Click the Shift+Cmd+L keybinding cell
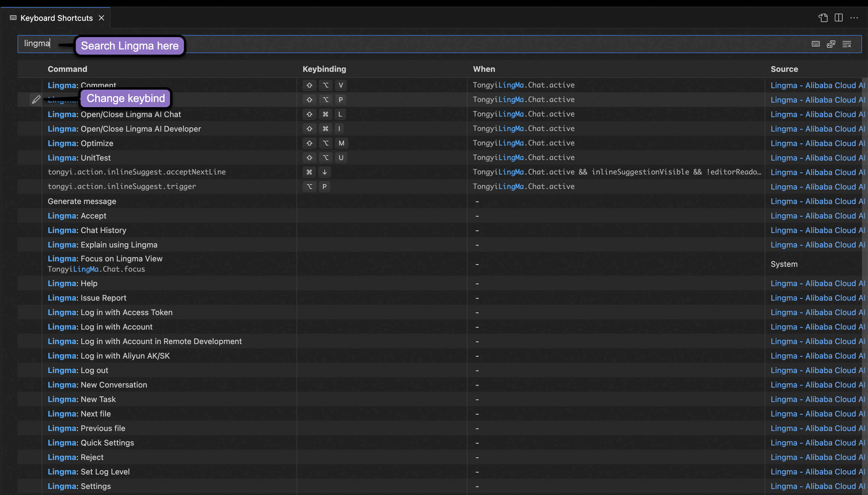 [x=324, y=114]
